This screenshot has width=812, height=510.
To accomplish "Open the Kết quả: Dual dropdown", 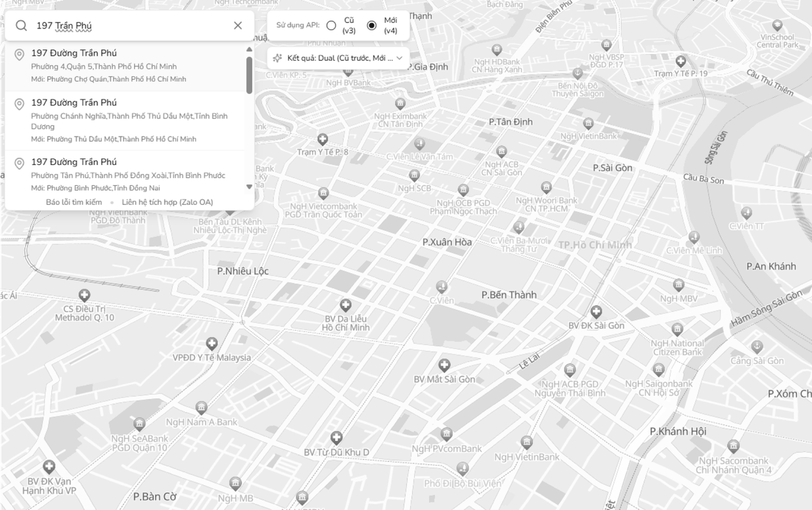I will click(x=339, y=58).
